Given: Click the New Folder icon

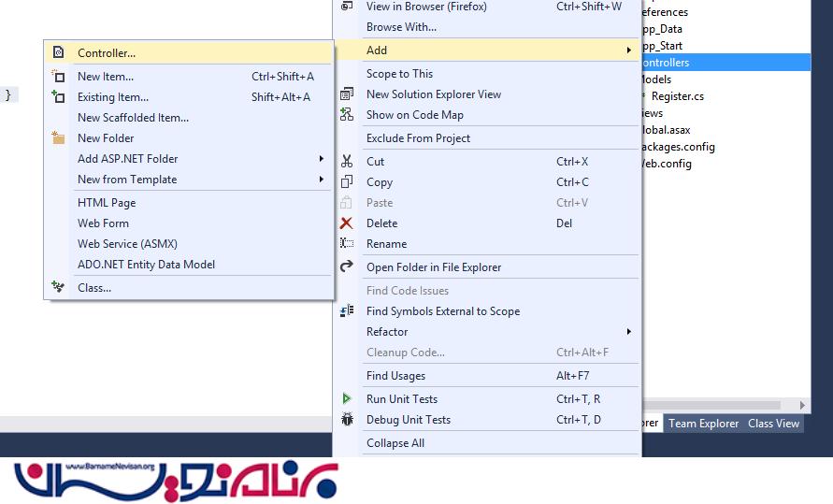Looking at the screenshot, I should 58,138.
